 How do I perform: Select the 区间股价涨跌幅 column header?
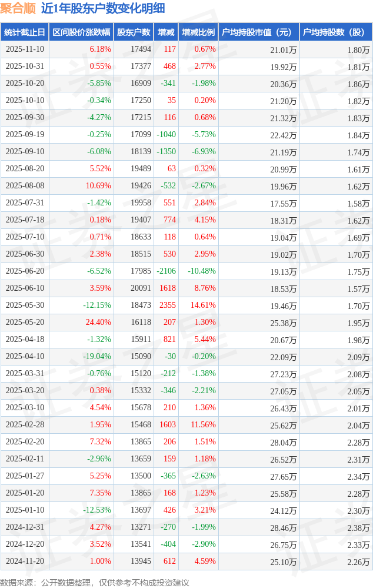81,32
